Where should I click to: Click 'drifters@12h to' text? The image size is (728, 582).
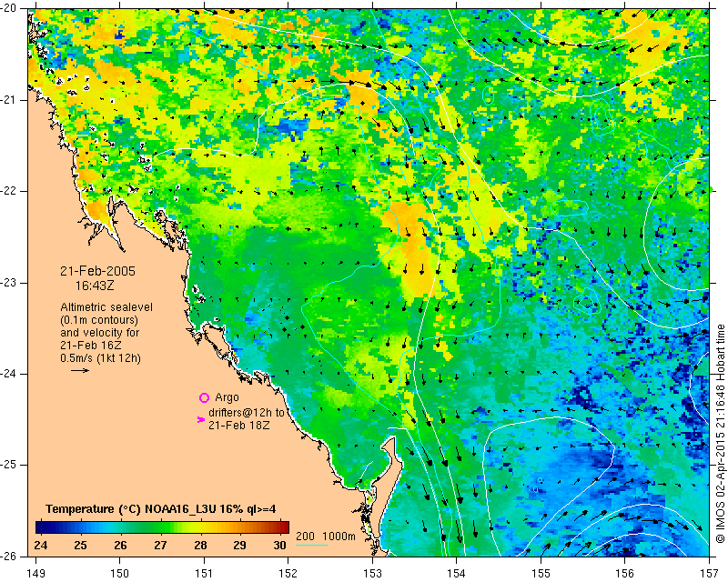pyautogui.click(x=246, y=413)
